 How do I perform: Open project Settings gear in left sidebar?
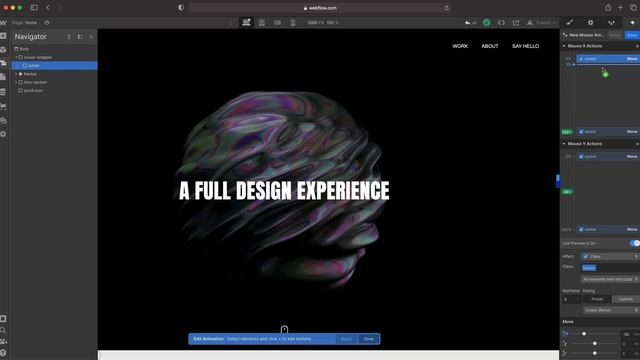[3, 134]
